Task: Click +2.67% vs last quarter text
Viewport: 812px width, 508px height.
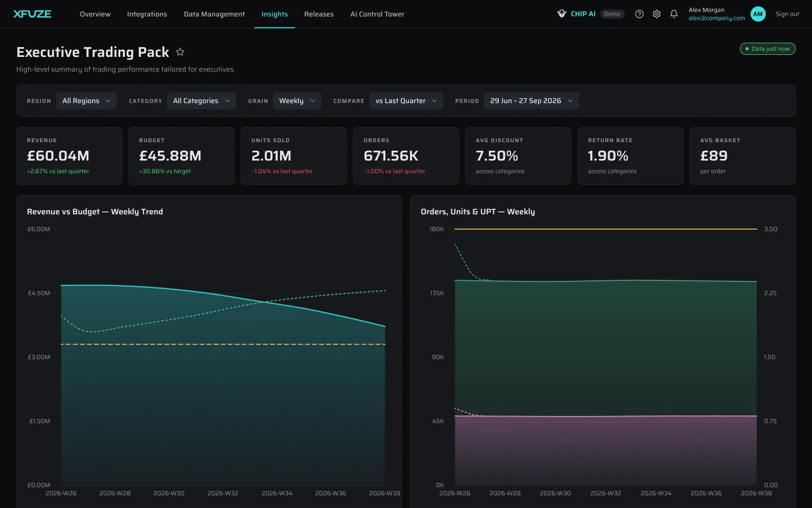Action: pos(58,171)
